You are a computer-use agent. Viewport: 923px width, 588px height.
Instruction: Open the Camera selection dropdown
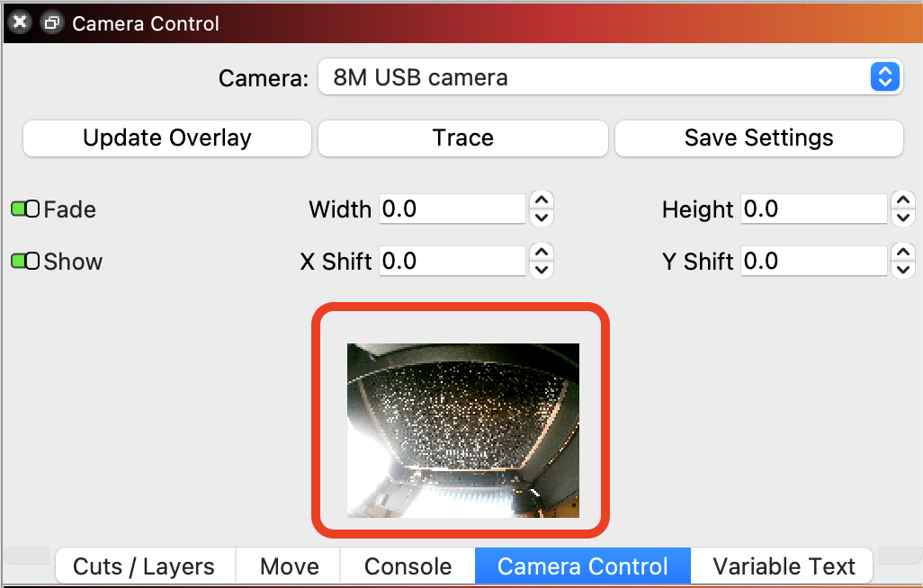coord(611,77)
